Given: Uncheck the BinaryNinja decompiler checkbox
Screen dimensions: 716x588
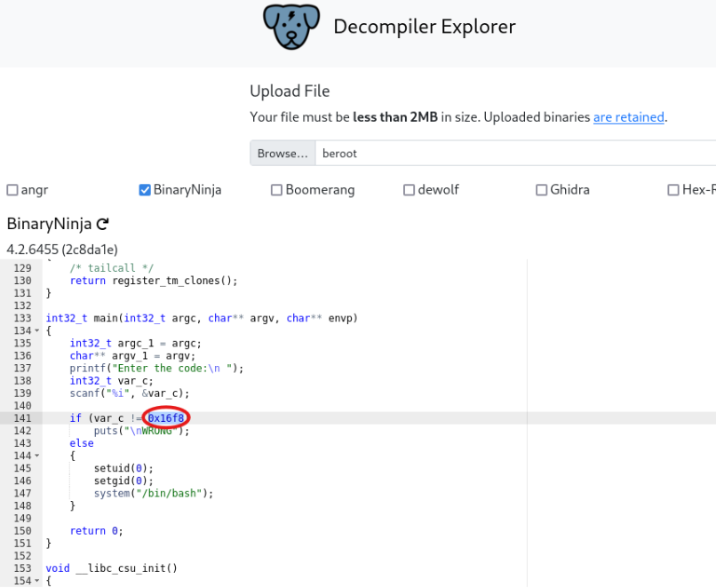Looking at the screenshot, I should (145, 190).
